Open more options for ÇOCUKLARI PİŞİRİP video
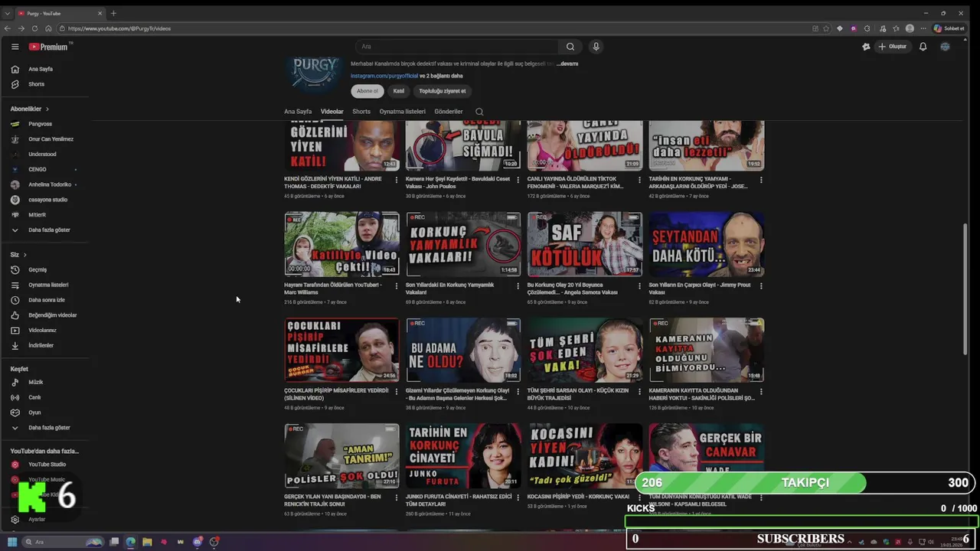This screenshot has height=551, width=980. [x=397, y=393]
